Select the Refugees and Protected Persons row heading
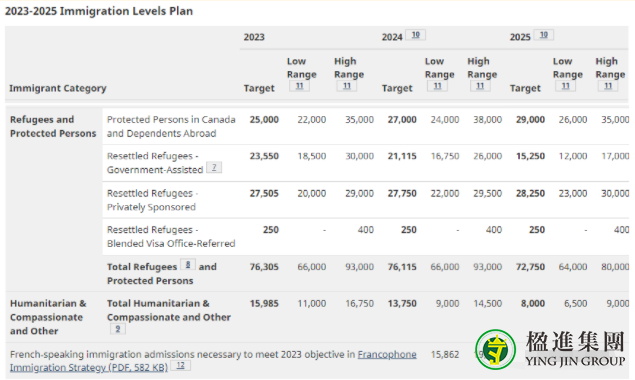This screenshot has width=635, height=380. coord(53,126)
